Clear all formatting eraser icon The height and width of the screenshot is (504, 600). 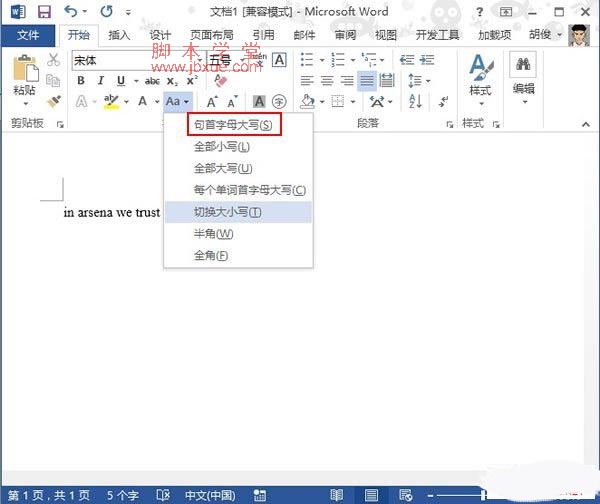tap(221, 81)
